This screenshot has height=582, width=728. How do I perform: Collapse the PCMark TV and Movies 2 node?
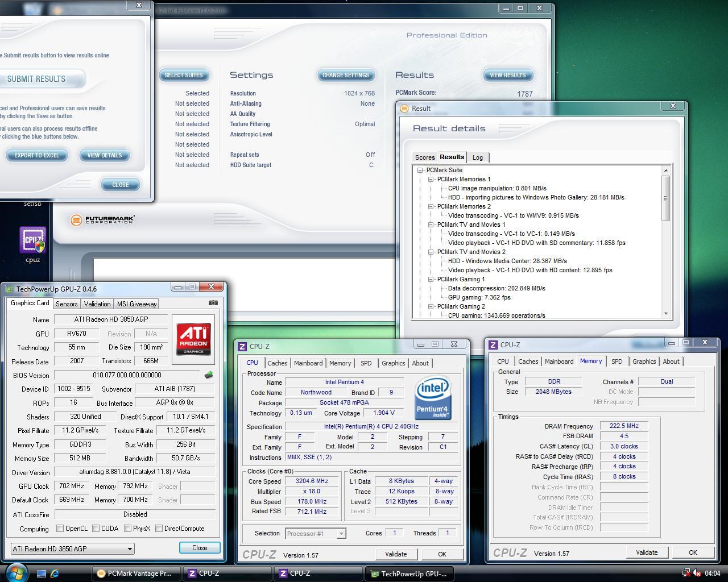click(431, 252)
